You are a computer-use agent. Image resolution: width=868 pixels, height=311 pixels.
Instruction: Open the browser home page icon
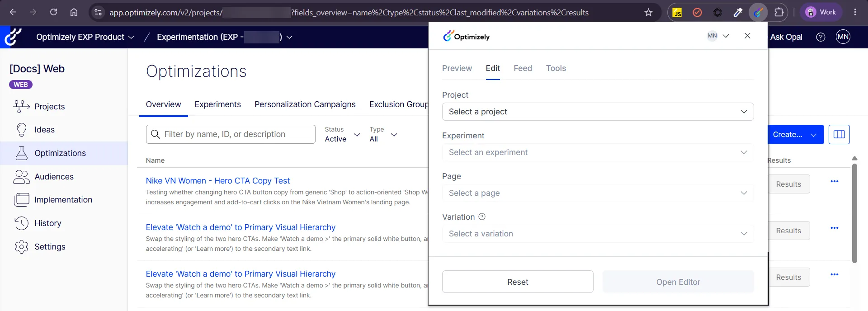74,12
